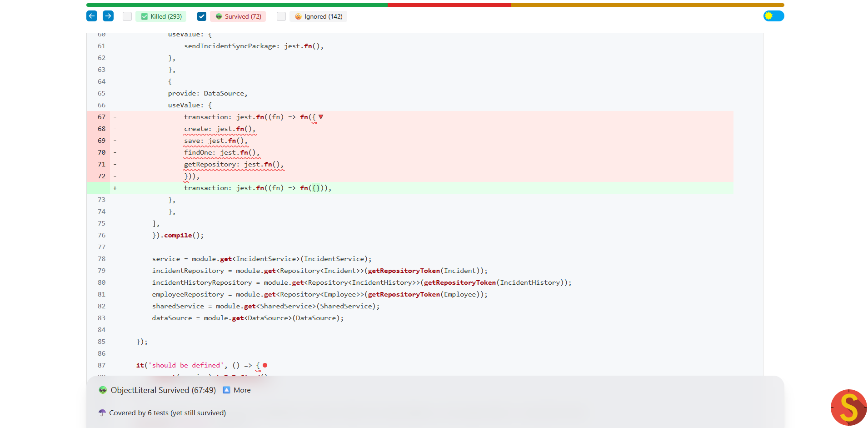Uncheck the Survived (72) filter checkbox
The width and height of the screenshot is (868, 428).
click(202, 16)
